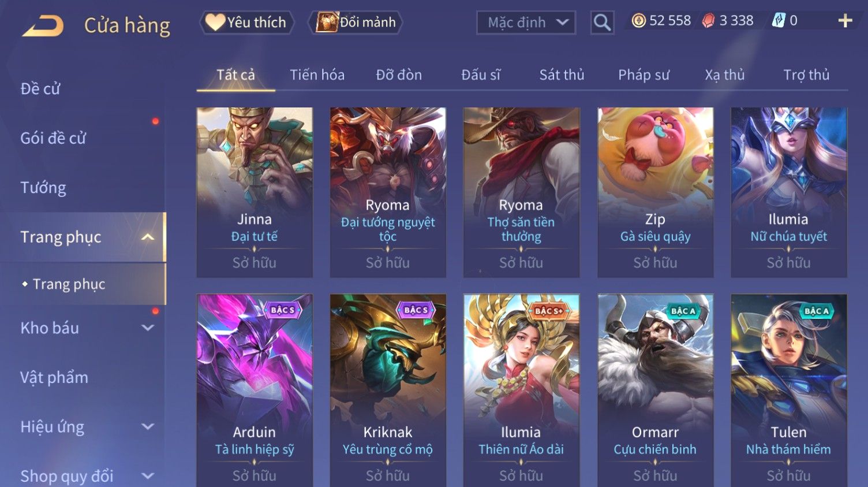
Task: Click the chest icon in Đổi mảnh
Action: (327, 23)
